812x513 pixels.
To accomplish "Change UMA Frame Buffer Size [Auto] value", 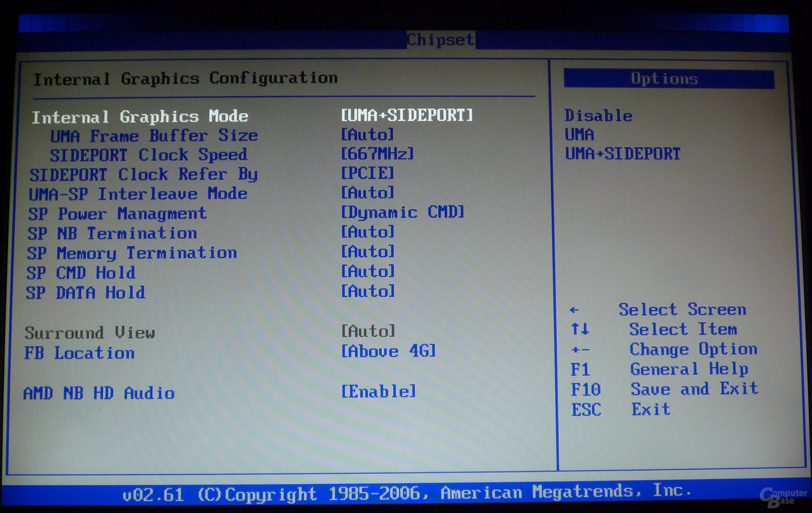I will tap(368, 134).
